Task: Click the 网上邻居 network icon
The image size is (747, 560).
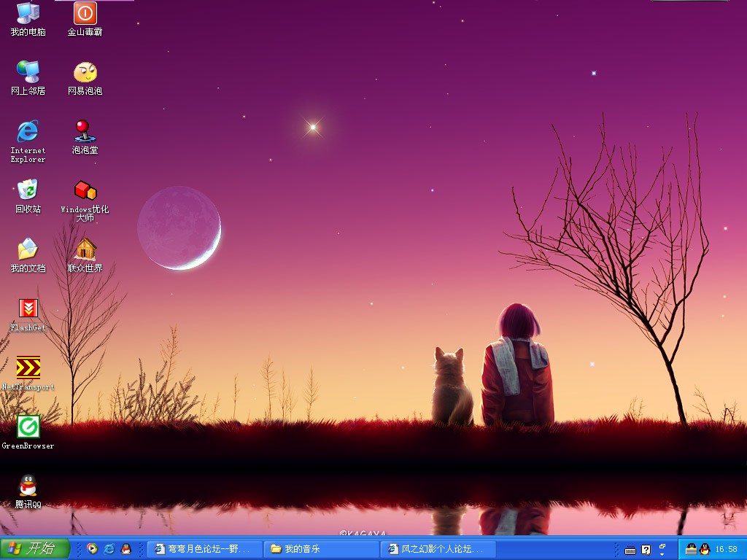Action: pyautogui.click(x=28, y=72)
